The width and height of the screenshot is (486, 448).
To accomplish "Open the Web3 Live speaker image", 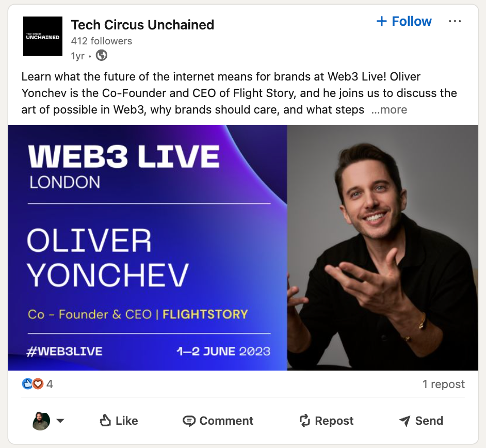I will point(243,248).
